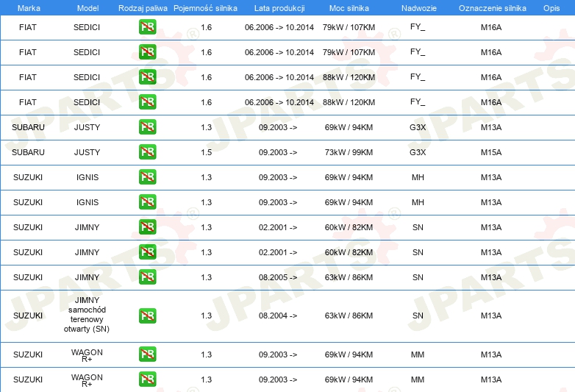This screenshot has height=392, width=575.
Task: Click the 1.5 engine capacity value
Action: 206,152
